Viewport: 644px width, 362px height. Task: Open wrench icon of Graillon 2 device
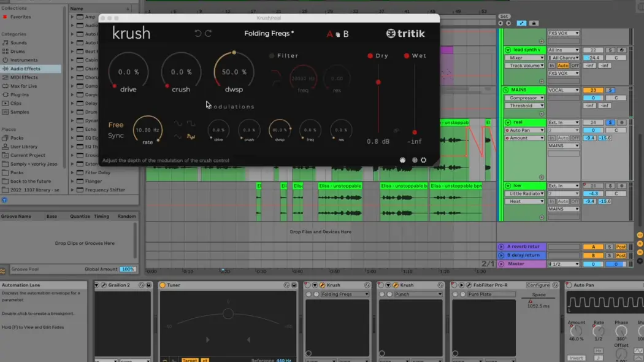(x=104, y=285)
